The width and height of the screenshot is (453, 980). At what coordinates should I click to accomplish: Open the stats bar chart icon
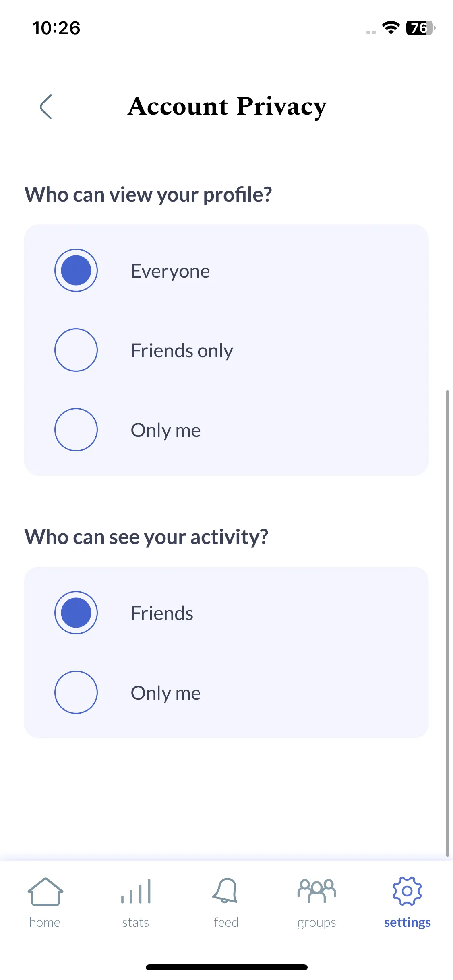[x=136, y=891]
